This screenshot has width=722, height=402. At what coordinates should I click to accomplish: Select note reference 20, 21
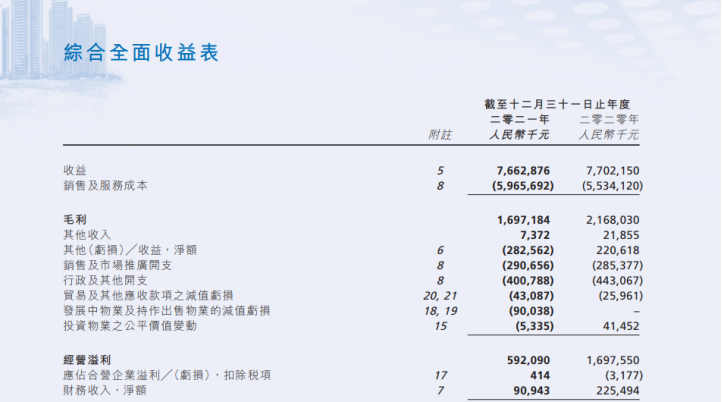439,295
